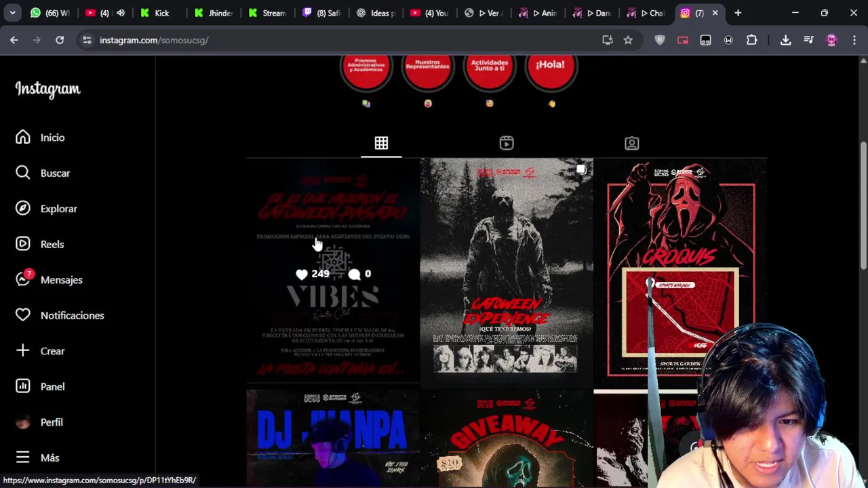Click the address bar with instagram.com/somosucsg/

coord(339,40)
